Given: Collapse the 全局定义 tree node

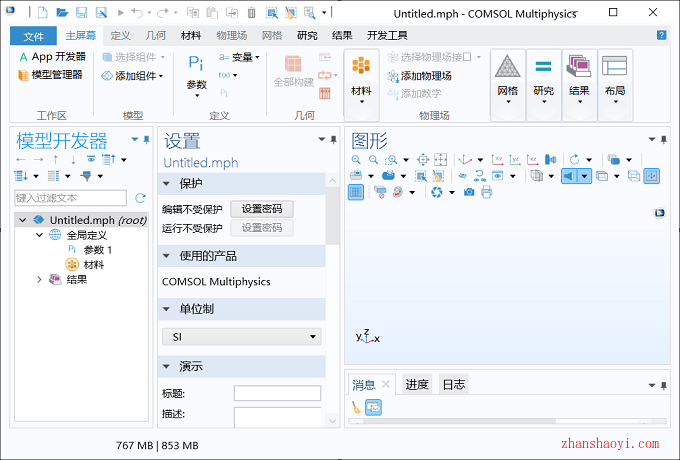Looking at the screenshot, I should pos(39,235).
